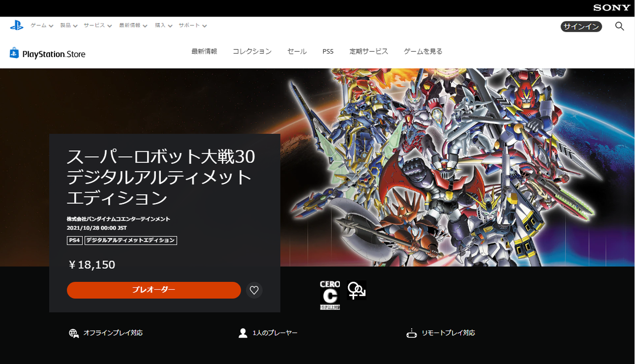Click the PlayStation logo icon
Image resolution: width=635 pixels, height=364 pixels.
[17, 26]
